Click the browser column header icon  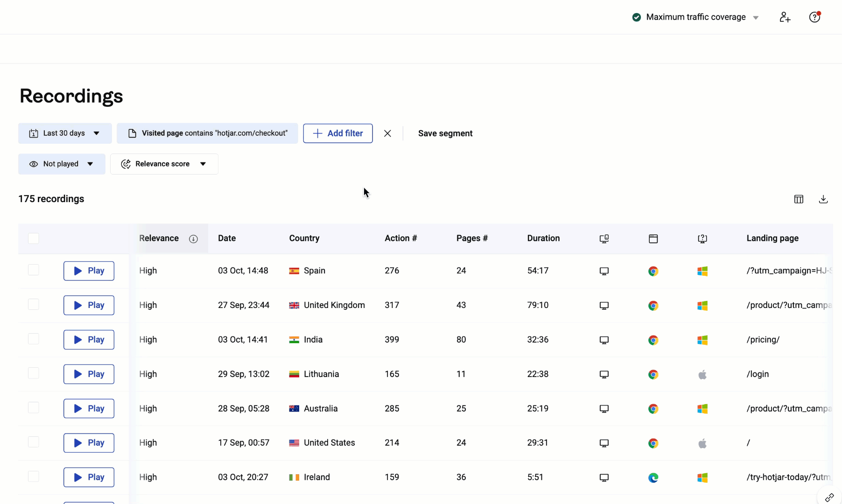click(x=653, y=239)
